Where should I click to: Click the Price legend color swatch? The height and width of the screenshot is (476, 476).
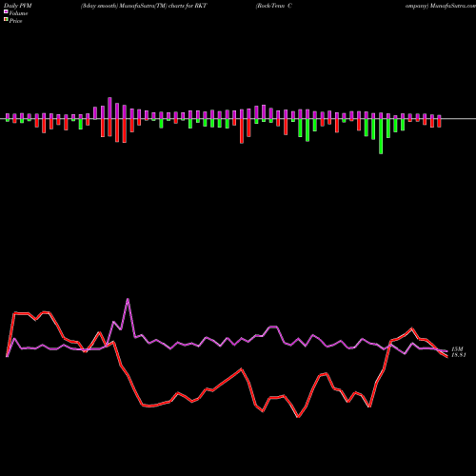(6, 20)
